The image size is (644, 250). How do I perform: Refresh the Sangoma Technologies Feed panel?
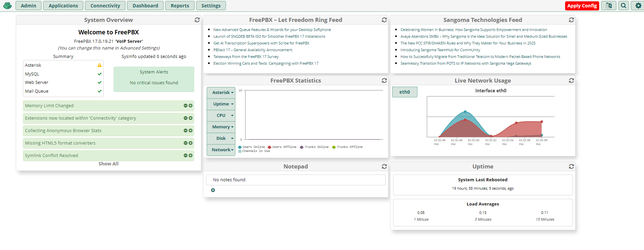571,20
